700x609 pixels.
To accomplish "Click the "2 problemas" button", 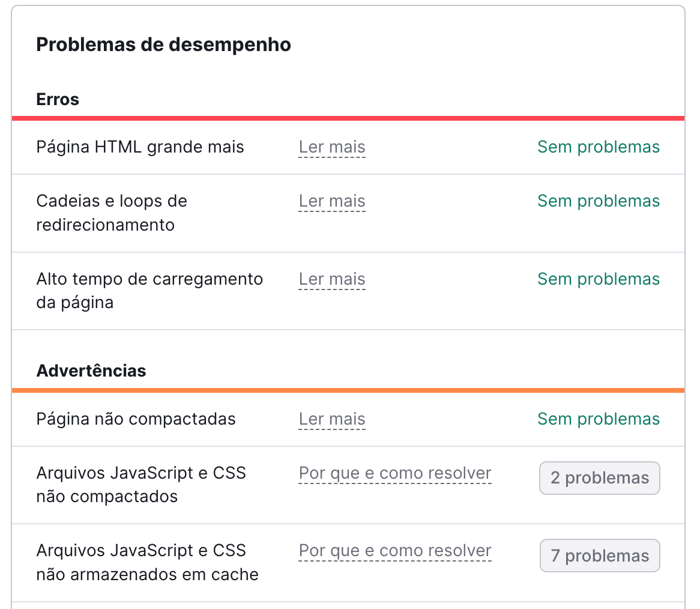I will click(x=599, y=478).
